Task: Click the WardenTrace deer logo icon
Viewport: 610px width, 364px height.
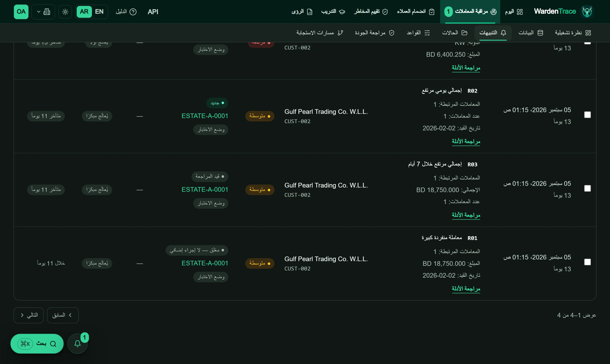Action: click(587, 11)
